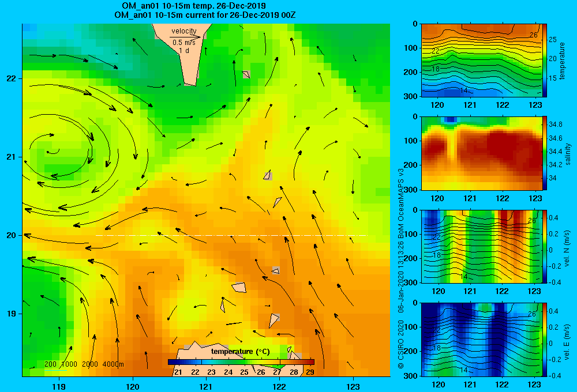This screenshot has height=392, width=577.
Task: Click longitude label 123 below main map
Action: [353, 386]
